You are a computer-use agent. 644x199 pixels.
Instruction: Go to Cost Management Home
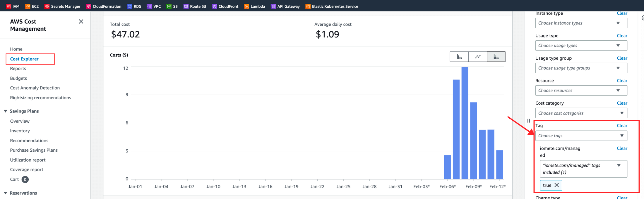click(x=16, y=49)
